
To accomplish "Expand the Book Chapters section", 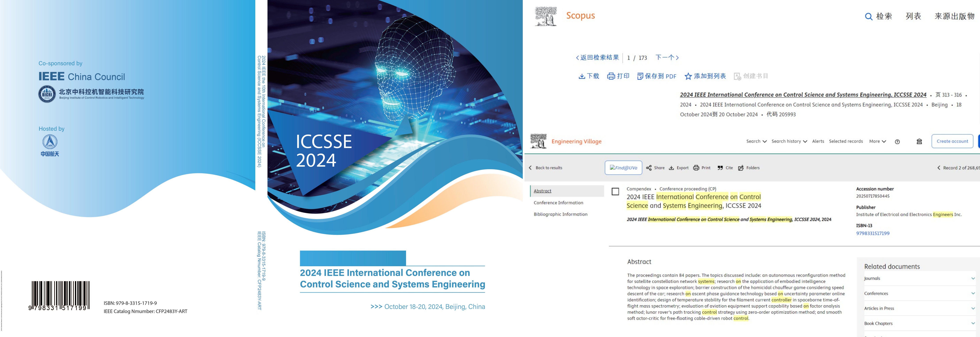I will coord(973,323).
